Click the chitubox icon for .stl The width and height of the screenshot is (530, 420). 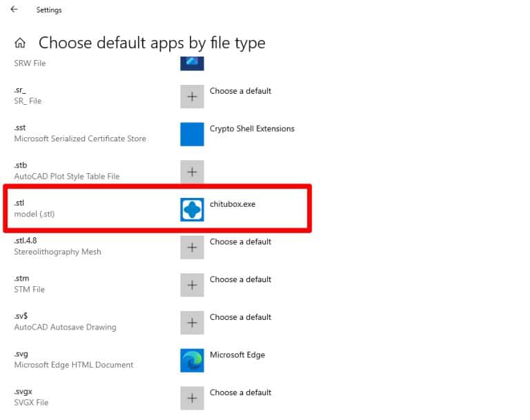[192, 210]
